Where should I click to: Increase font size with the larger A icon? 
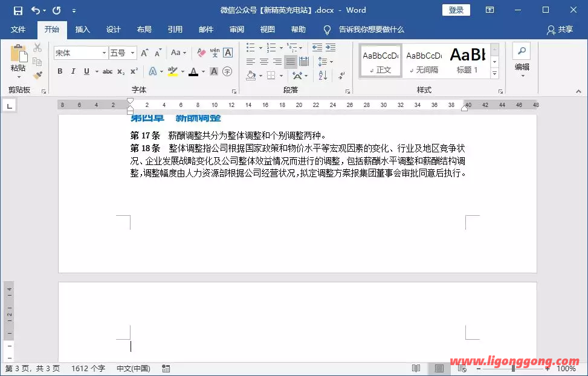click(x=145, y=53)
